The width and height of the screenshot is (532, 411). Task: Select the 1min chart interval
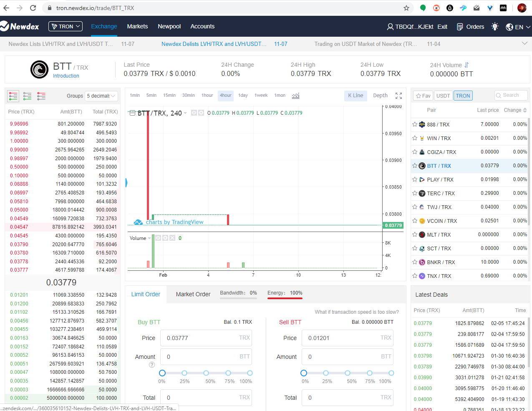pos(135,96)
